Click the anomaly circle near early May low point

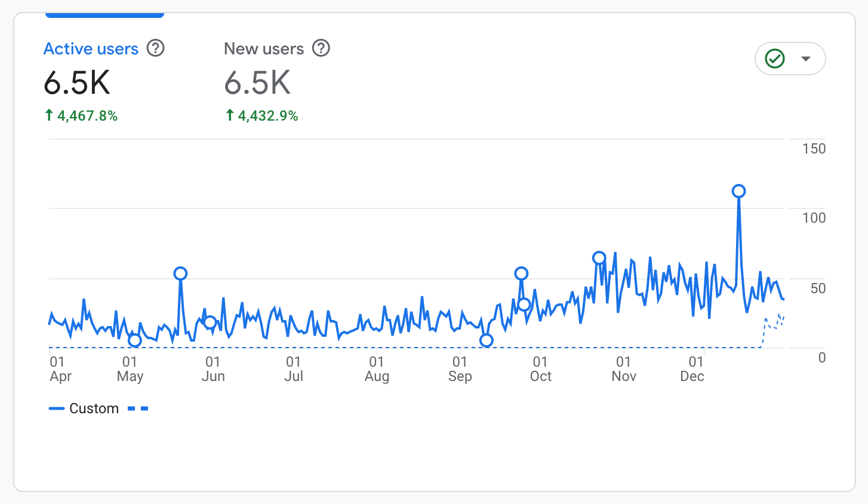tap(134, 341)
